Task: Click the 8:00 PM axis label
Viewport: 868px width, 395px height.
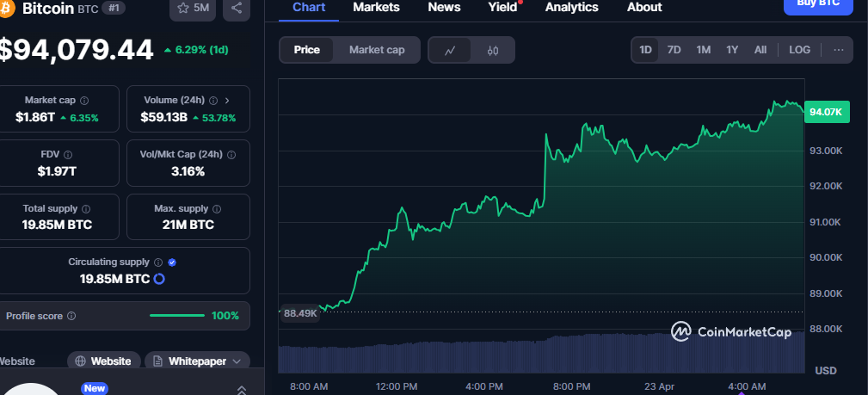Action: tap(572, 386)
